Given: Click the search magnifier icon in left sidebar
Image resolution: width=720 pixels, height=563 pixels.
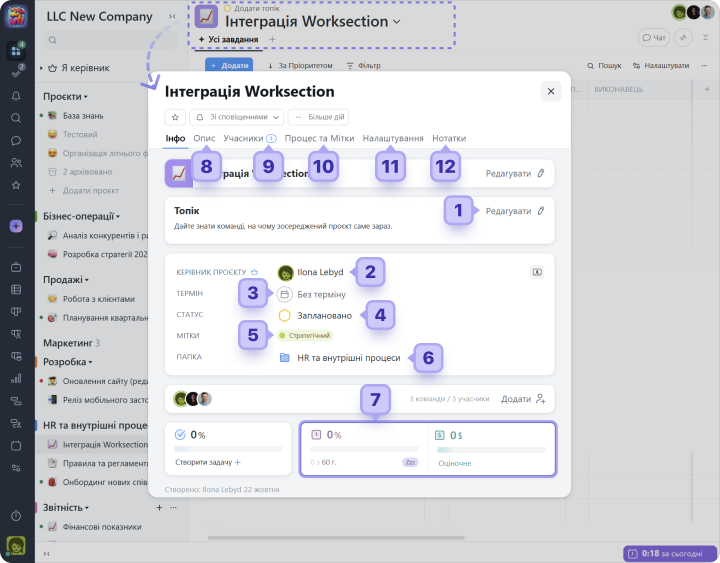Looking at the screenshot, I should [16, 118].
